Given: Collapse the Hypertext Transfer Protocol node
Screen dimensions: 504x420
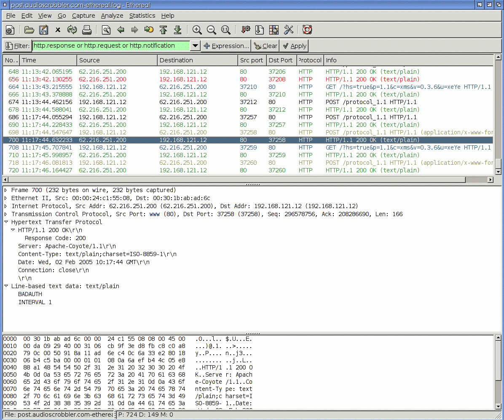Looking at the screenshot, I should [x=6, y=222].
